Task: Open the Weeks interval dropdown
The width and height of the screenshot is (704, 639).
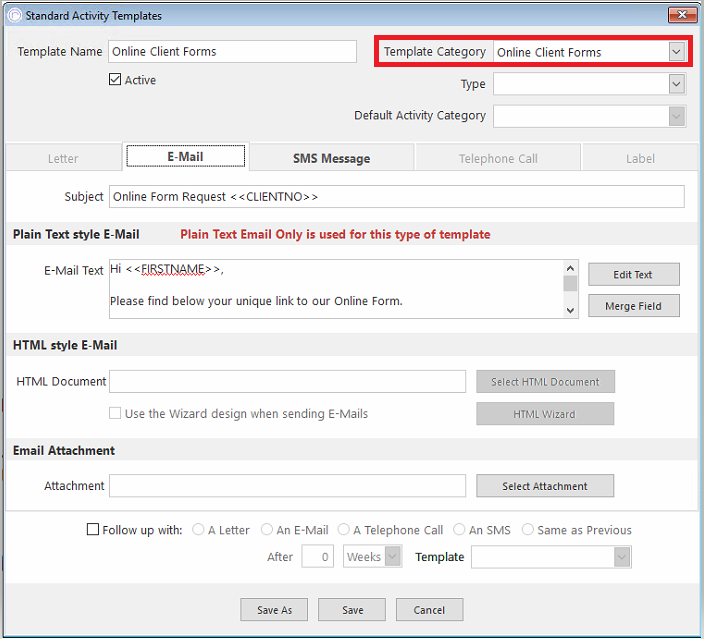Action: point(393,557)
